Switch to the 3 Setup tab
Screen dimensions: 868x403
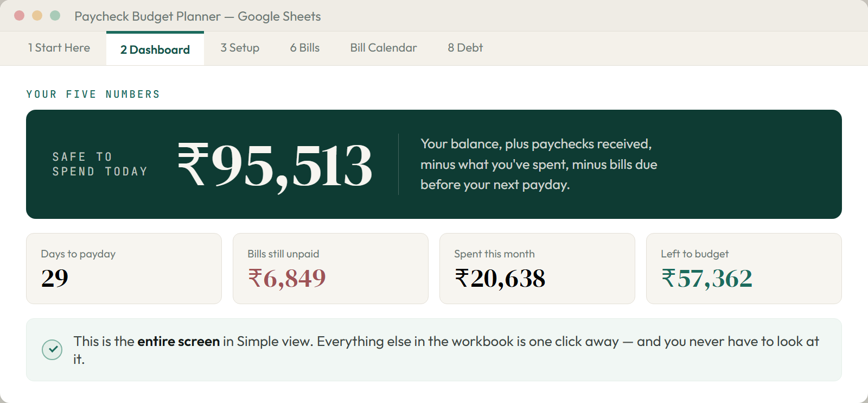(240, 48)
